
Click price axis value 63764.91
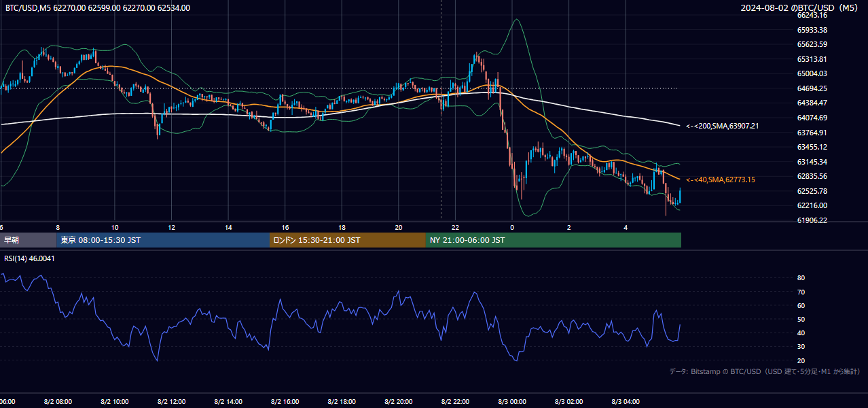click(x=812, y=133)
